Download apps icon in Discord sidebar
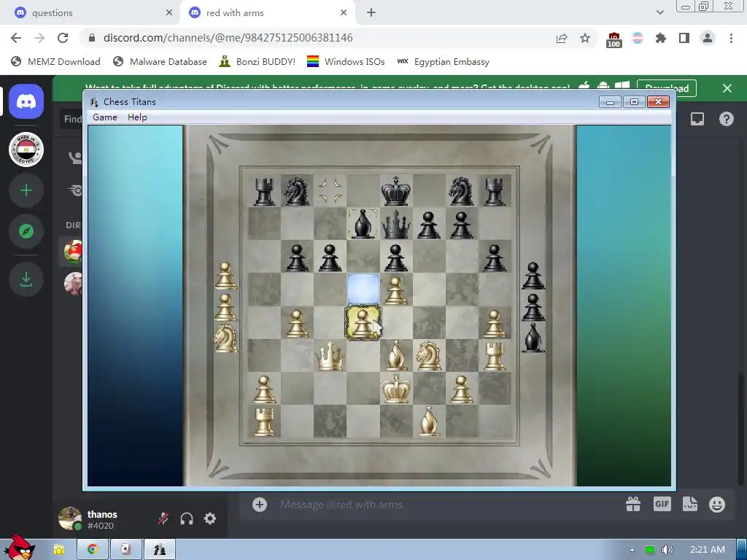Viewport: 747px width, 560px height. coord(26,279)
